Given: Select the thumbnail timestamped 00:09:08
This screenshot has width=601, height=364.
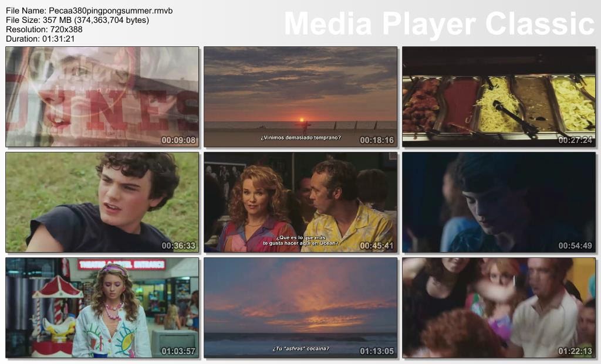Looking at the screenshot, I should coord(102,97).
